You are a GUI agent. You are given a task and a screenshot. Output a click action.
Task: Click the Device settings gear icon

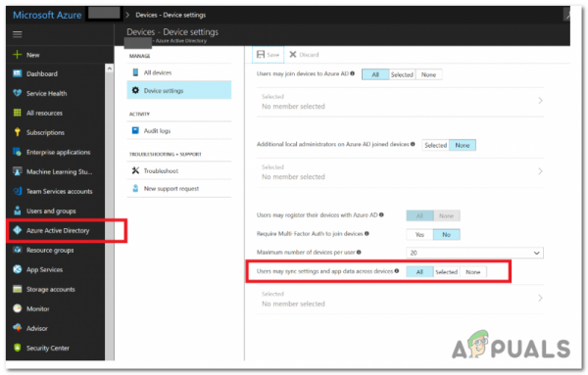pyautogui.click(x=135, y=90)
